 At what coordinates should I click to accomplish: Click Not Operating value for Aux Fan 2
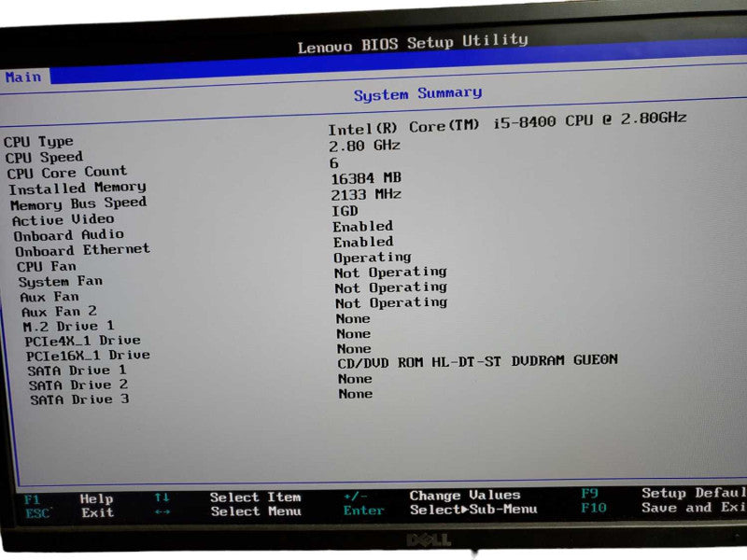(391, 302)
